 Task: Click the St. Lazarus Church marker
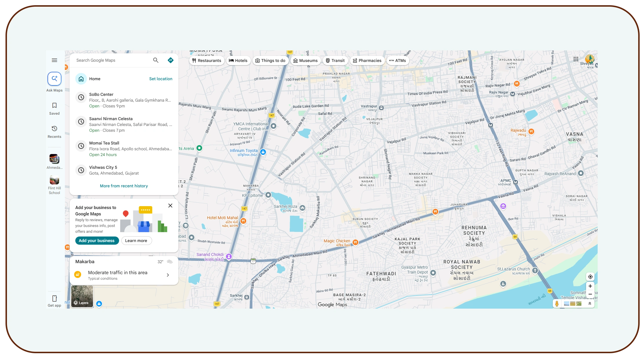click(x=535, y=270)
